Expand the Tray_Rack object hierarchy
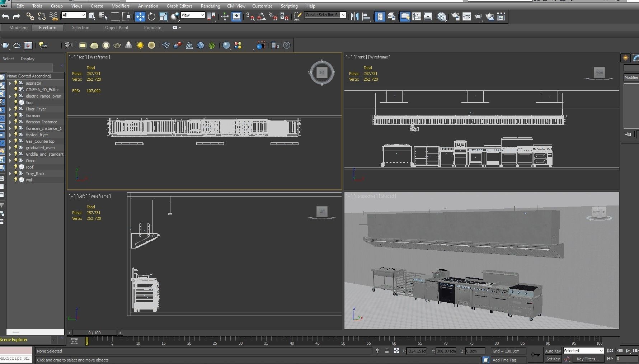Image resolution: width=639 pixels, height=364 pixels. click(x=10, y=174)
